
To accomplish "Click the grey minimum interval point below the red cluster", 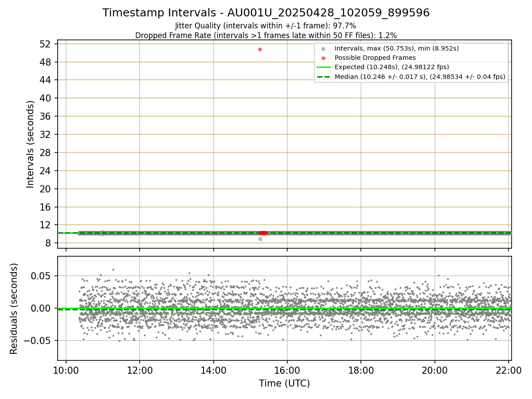I will pos(260,239).
